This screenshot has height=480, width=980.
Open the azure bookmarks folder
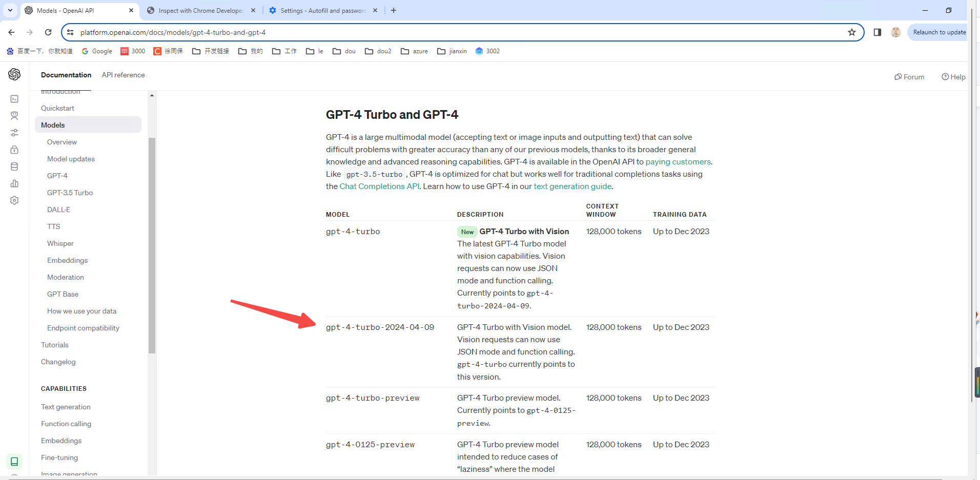pyautogui.click(x=415, y=51)
